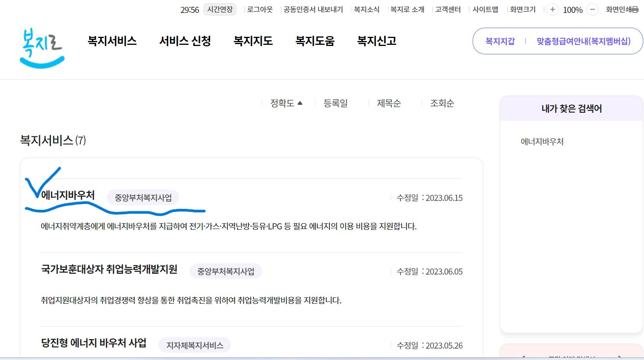Click the printer icon next to 화면인쇄
Image resolution: width=644 pixels, height=360 pixels.
[637, 9]
